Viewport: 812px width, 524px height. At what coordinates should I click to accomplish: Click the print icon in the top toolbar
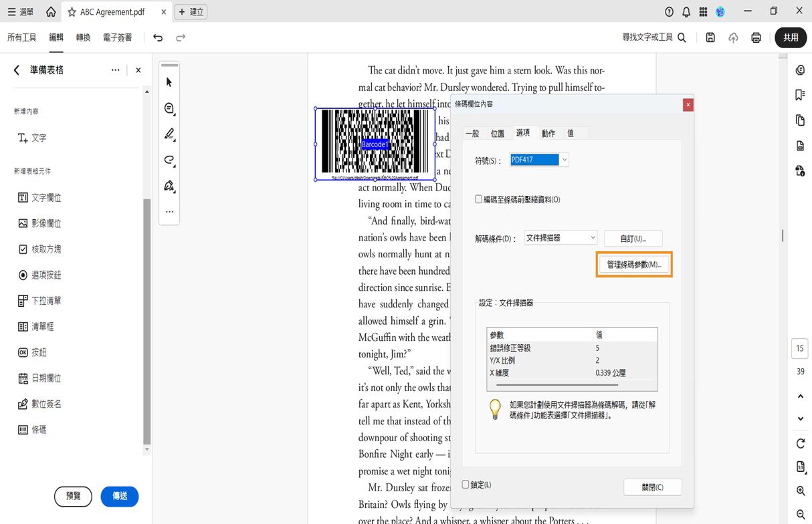point(756,38)
